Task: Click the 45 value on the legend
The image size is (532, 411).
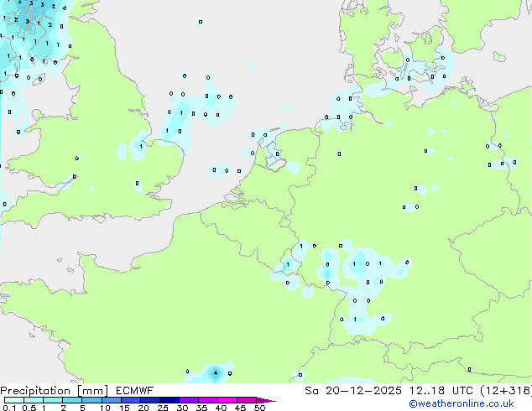Action: tap(240, 408)
